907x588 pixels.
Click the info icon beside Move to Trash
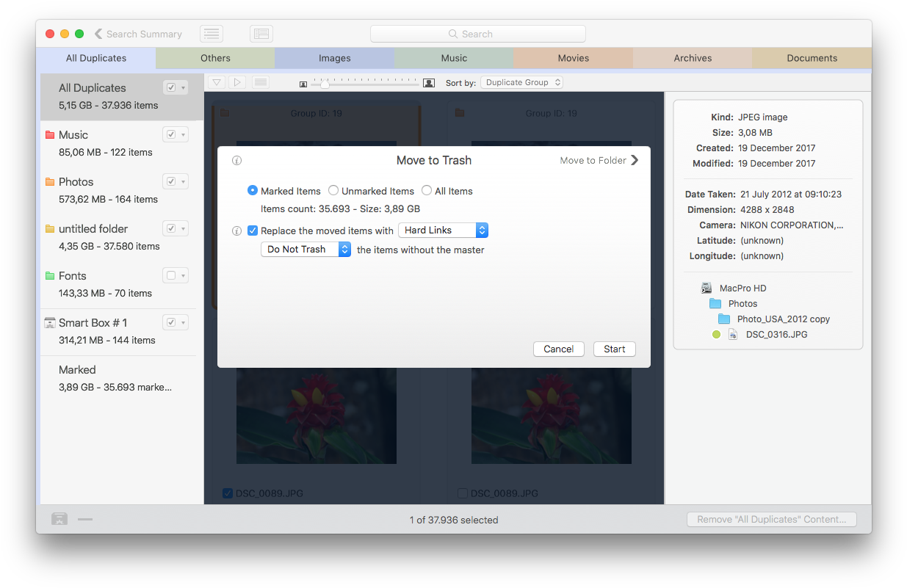coord(236,160)
